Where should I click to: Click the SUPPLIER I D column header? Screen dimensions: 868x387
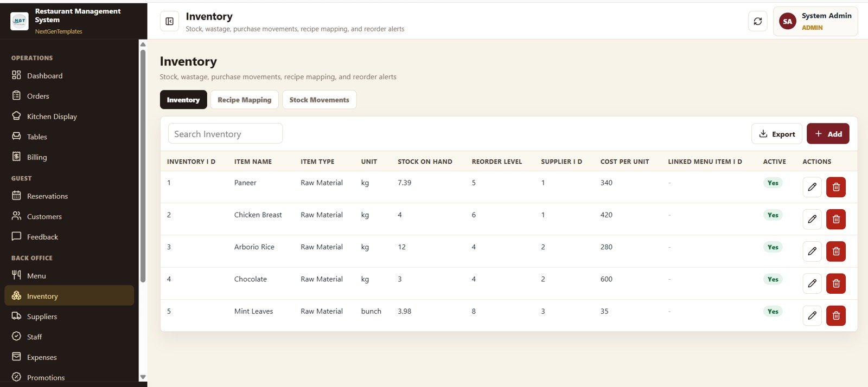point(561,162)
